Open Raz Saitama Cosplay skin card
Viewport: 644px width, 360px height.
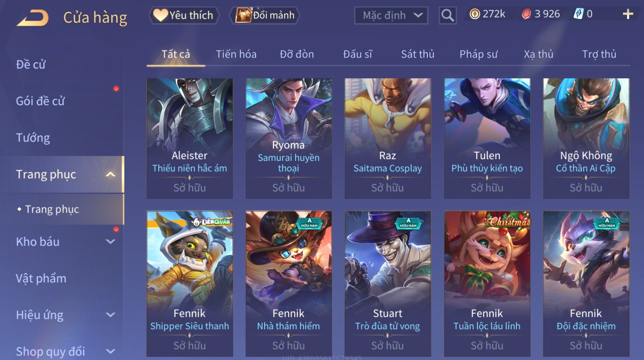[388, 138]
